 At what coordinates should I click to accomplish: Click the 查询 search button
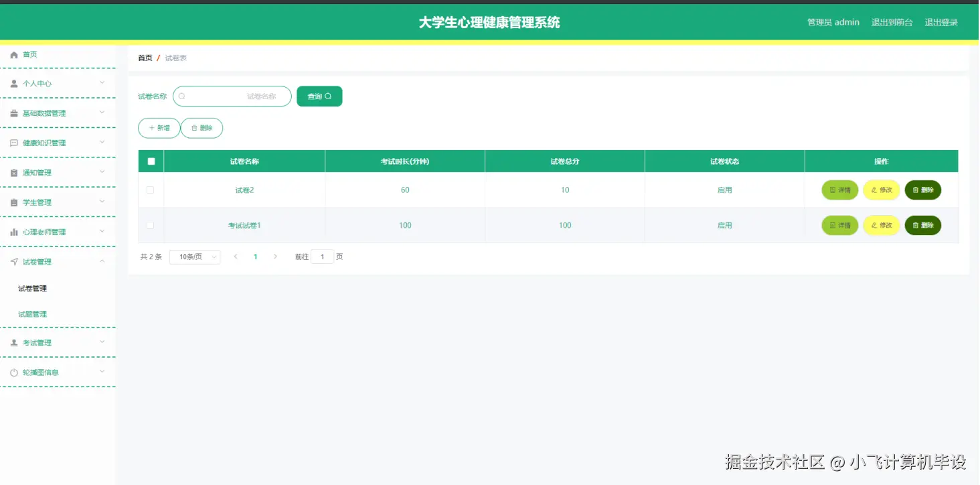point(319,96)
